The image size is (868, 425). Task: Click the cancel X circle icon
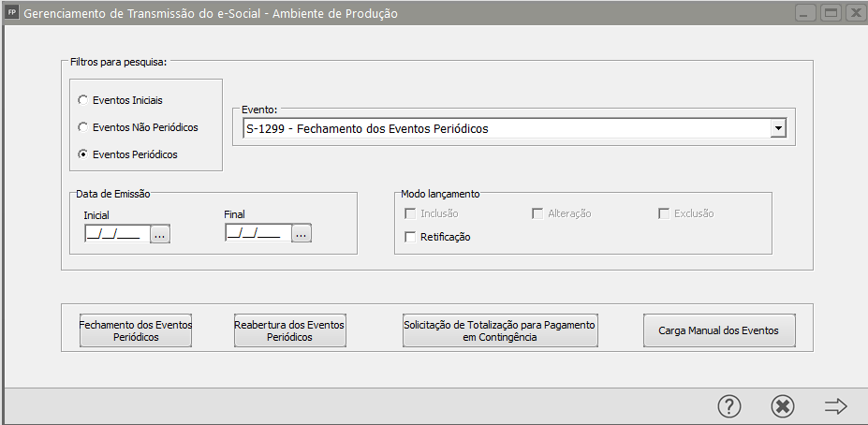(783, 406)
